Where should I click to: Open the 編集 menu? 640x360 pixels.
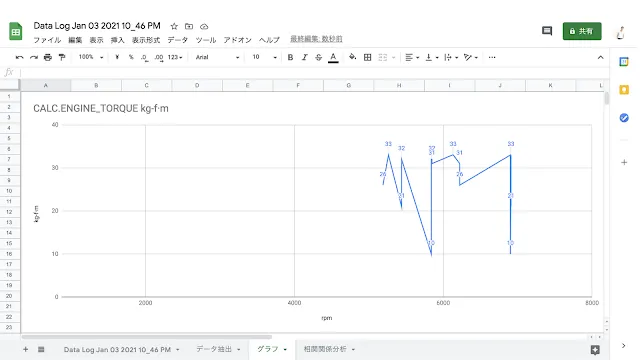coord(75,40)
